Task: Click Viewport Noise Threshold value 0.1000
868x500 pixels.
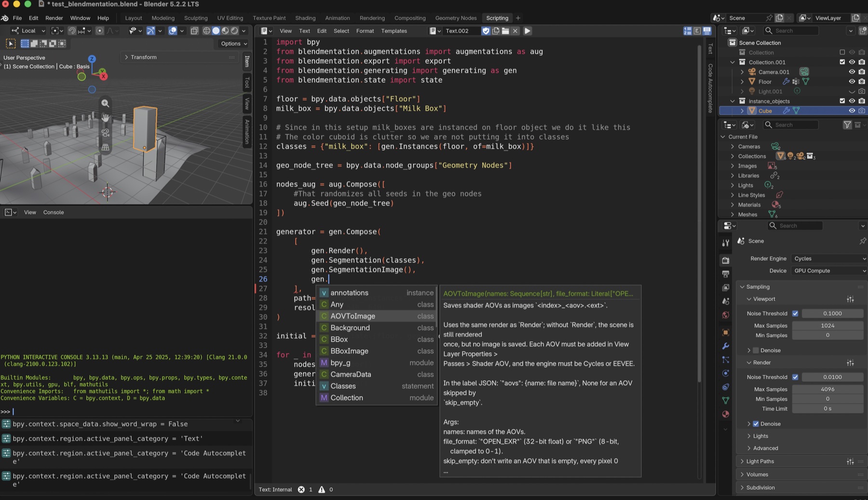Action: click(x=832, y=314)
